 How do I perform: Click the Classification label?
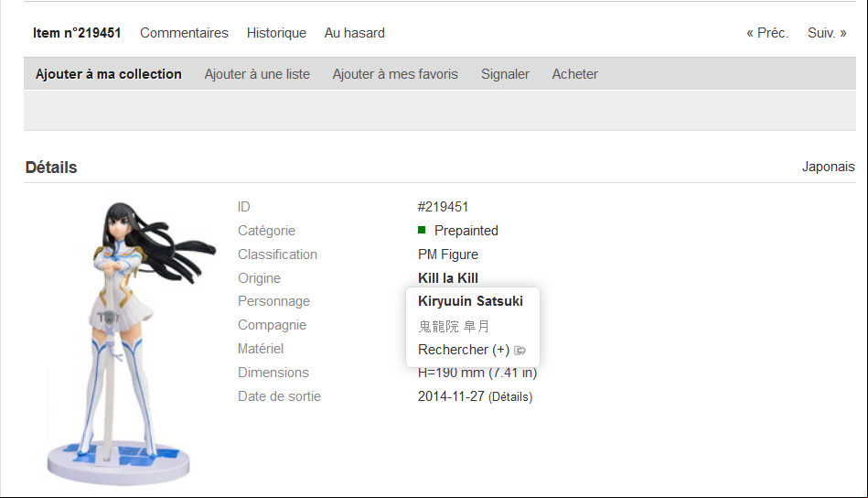277,254
